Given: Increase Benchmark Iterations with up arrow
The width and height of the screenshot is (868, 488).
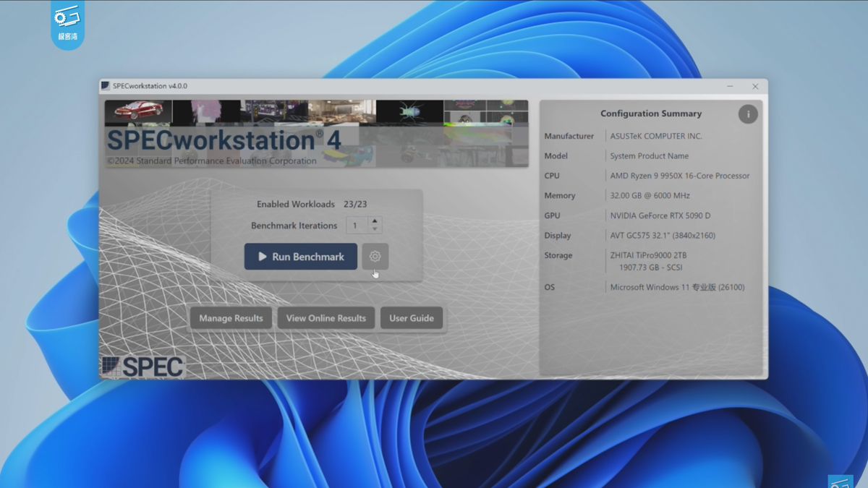Looking at the screenshot, I should 375,221.
